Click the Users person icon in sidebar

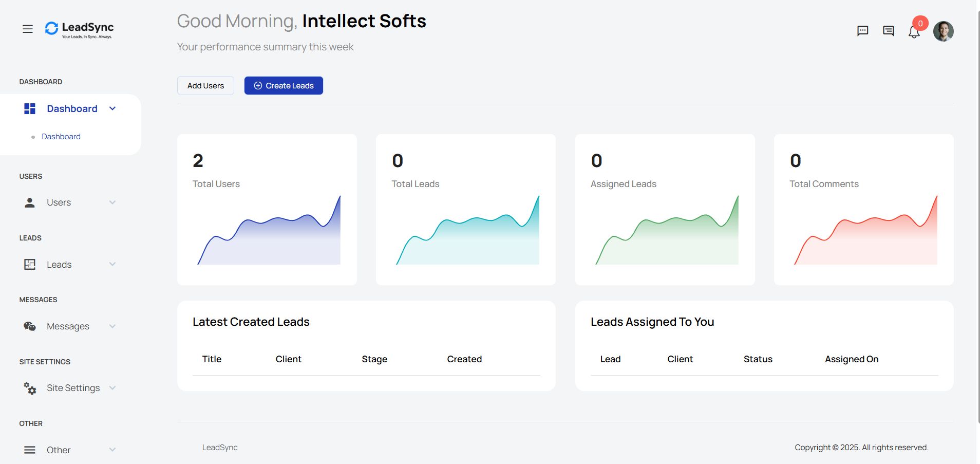pos(30,202)
